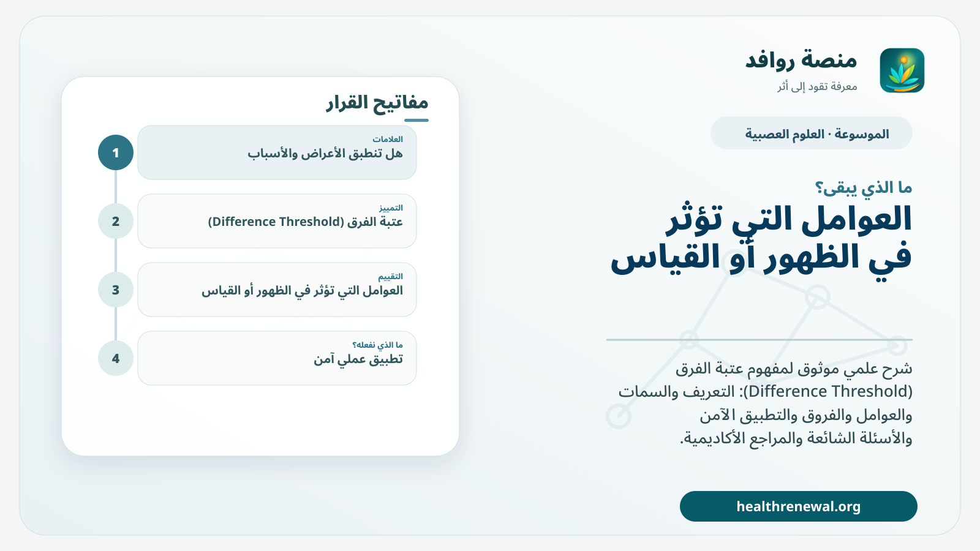This screenshot has width=980, height=551.
Task: Select step 3 circle in the decision list
Action: coord(116,290)
